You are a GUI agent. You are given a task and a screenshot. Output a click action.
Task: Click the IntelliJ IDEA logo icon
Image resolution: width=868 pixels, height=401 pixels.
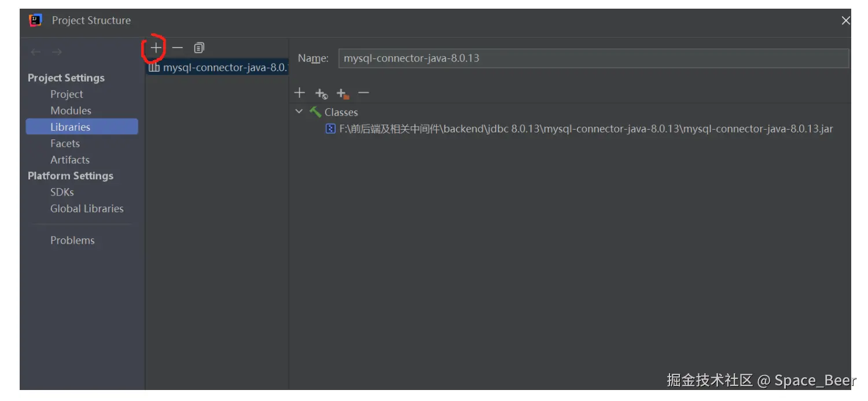click(36, 20)
